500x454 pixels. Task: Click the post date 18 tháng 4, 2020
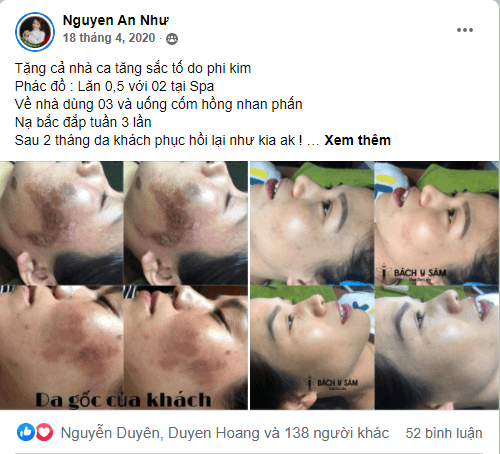pos(109,38)
